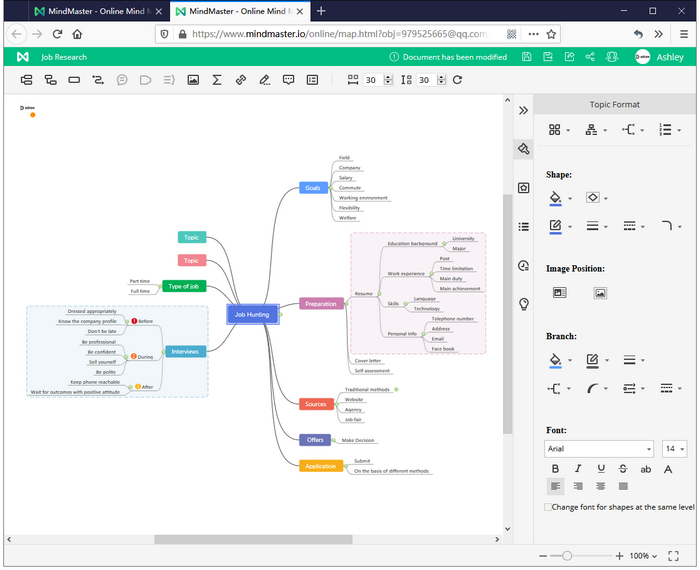700x570 pixels.
Task: Click the zoom slider handle
Action: coord(567,555)
